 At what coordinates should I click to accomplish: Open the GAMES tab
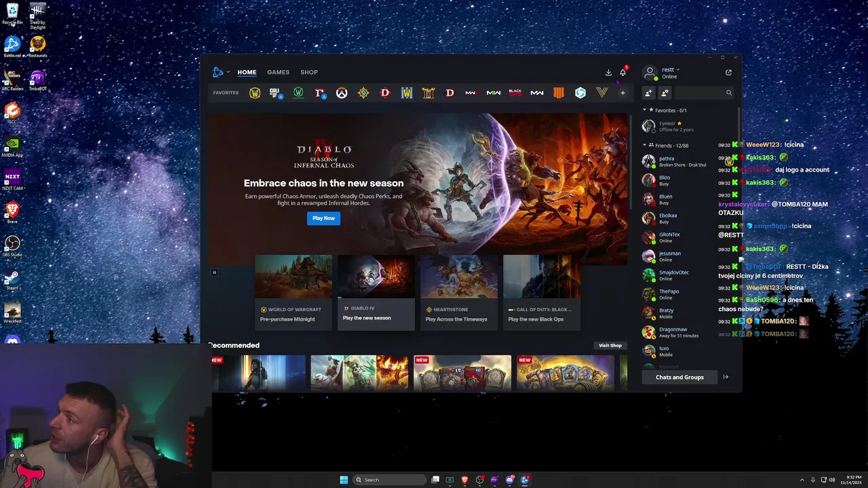(x=278, y=72)
